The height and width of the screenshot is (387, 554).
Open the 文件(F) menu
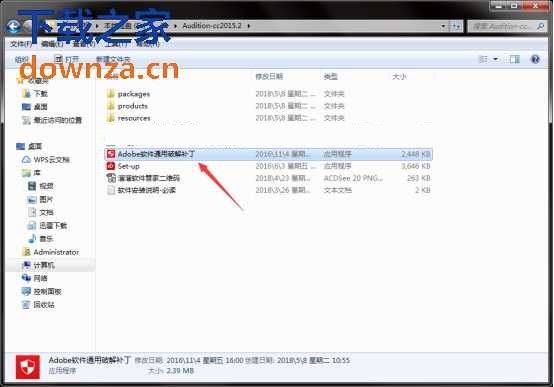(21, 44)
